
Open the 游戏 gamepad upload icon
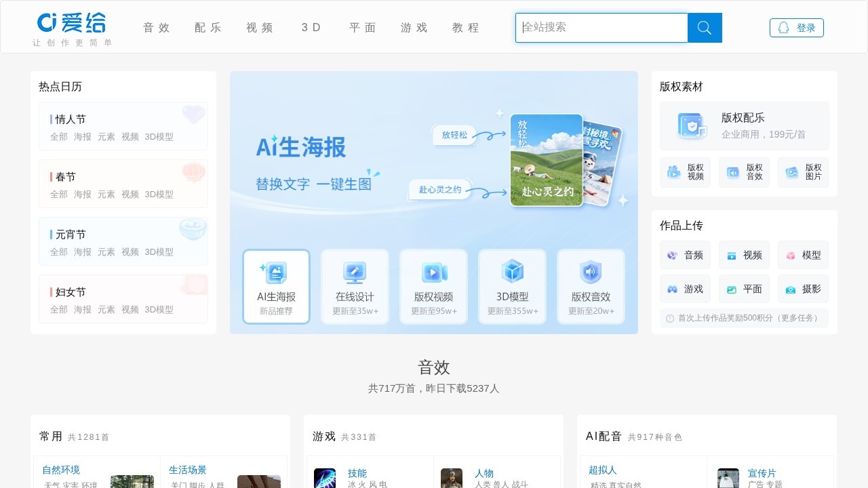(673, 289)
